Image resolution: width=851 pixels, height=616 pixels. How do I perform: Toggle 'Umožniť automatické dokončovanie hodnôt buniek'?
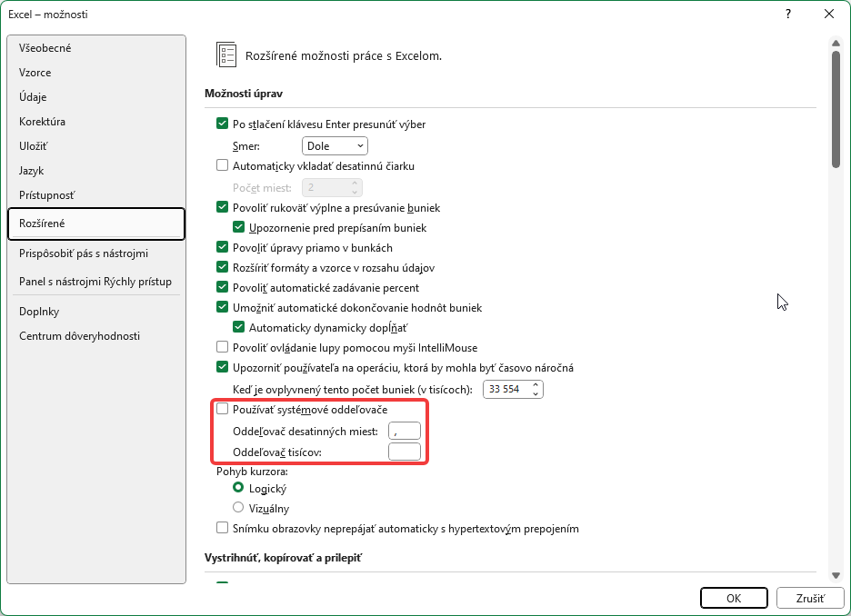222,307
